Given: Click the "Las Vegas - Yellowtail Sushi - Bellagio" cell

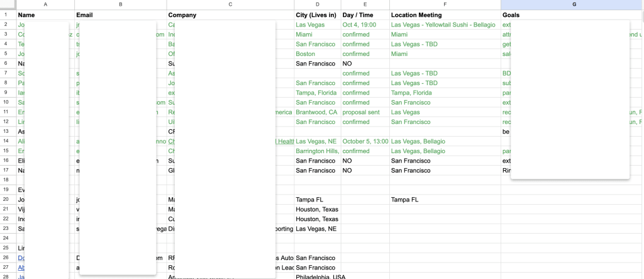Looking at the screenshot, I should [x=445, y=25].
